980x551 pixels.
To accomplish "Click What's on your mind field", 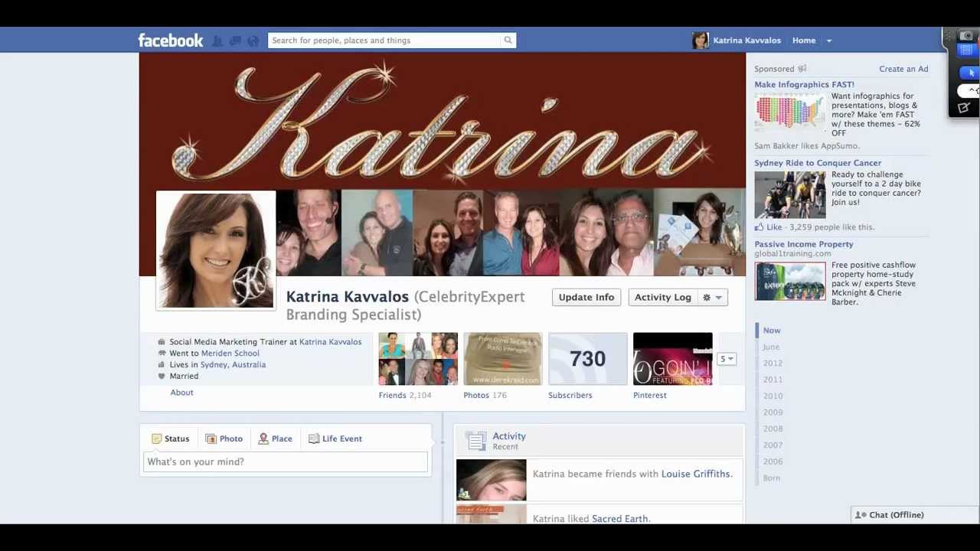I will tap(286, 462).
